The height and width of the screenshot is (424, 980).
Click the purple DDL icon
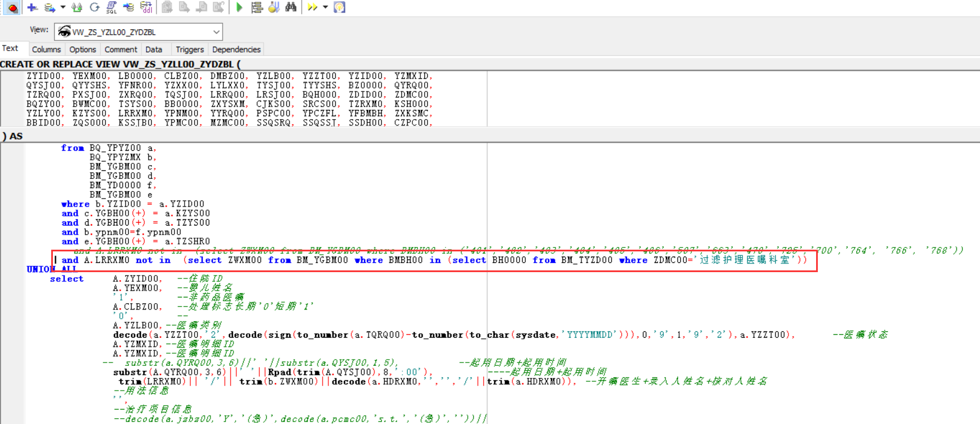coord(147,7)
